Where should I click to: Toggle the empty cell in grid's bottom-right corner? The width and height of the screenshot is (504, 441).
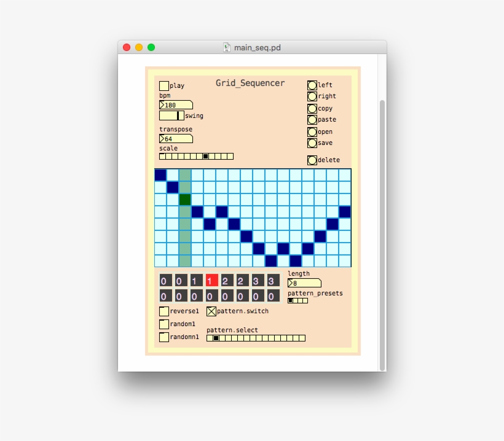pos(345,261)
